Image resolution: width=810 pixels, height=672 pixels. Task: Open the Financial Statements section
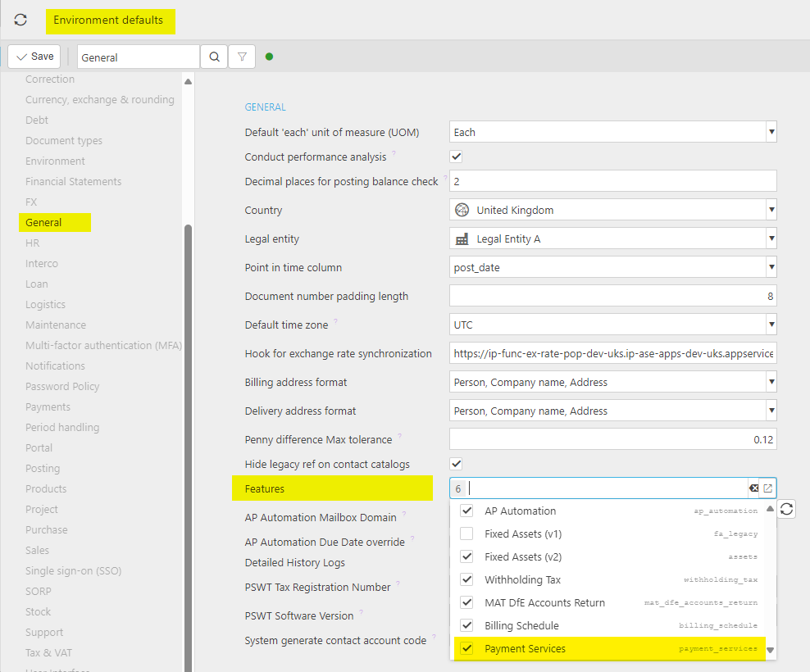coord(73,182)
